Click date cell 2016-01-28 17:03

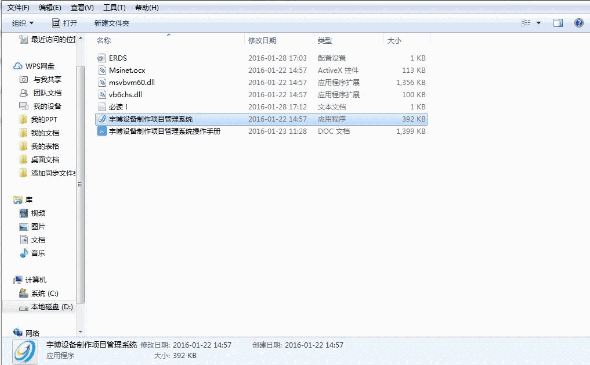pos(277,58)
